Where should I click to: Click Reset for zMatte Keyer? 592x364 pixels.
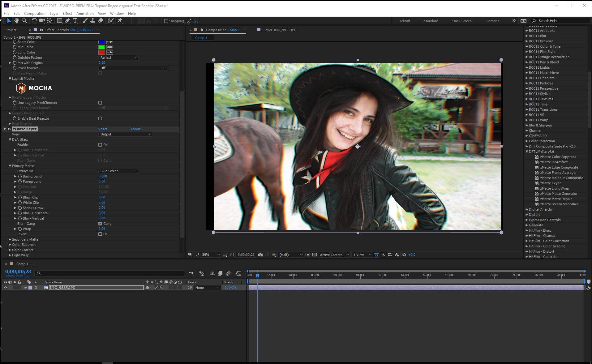tap(103, 129)
